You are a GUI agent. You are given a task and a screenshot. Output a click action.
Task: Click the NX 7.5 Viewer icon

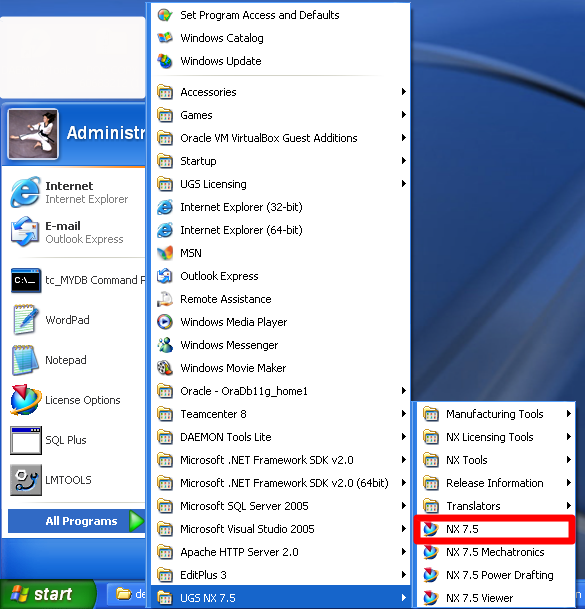430,598
